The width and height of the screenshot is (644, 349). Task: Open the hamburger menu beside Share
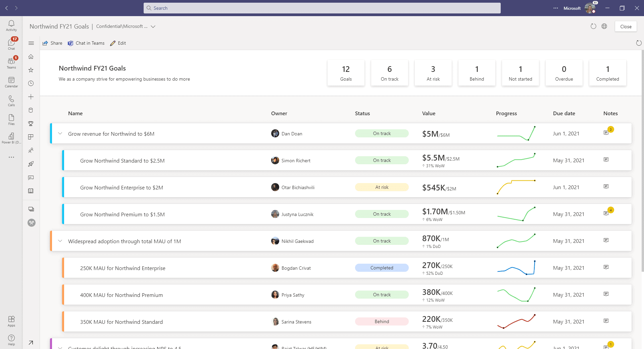click(31, 43)
